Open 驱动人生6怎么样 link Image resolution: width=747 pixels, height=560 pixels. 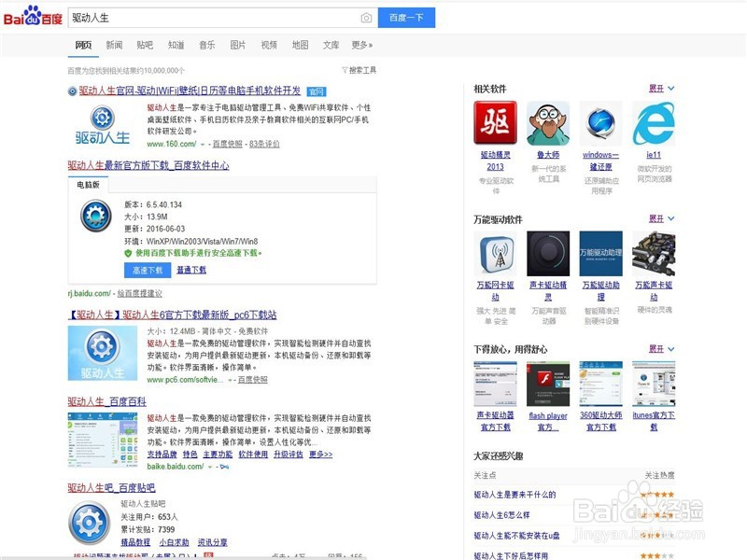[x=501, y=515]
